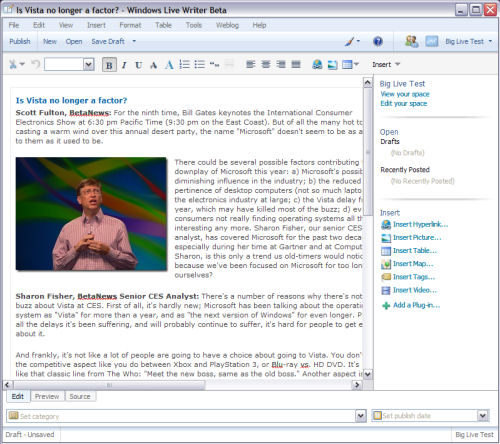Viewport: 500px width, 444px height.
Task: Click vertical scrollbar down arrow
Action: pyautogui.click(x=368, y=374)
